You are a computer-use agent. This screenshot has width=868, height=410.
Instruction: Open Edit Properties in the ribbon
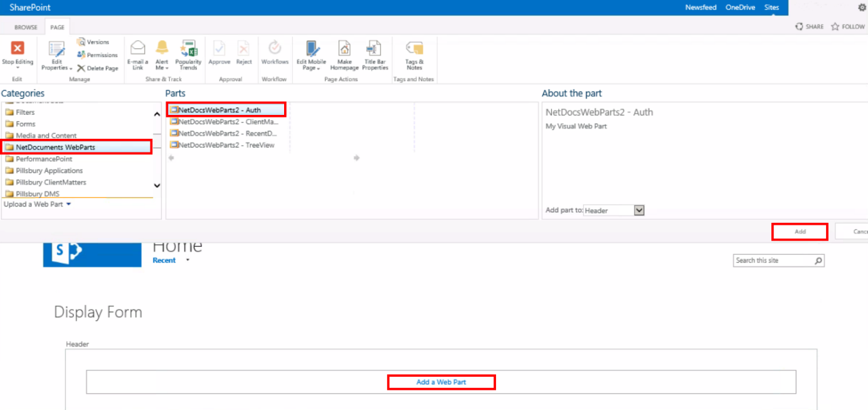pyautogui.click(x=56, y=56)
